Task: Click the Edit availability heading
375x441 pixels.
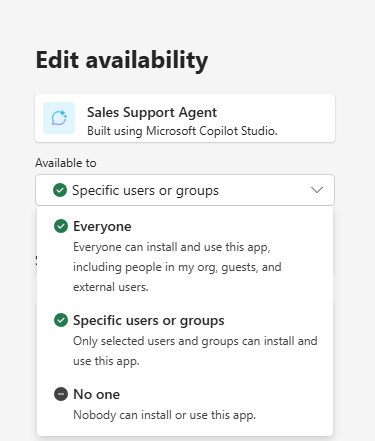Action: (x=122, y=60)
